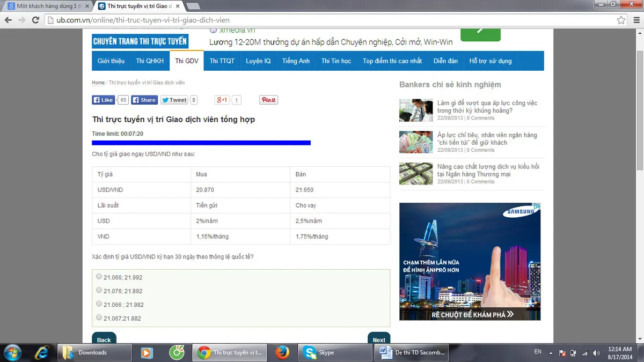Go to the Tiếng Anh section

coord(296,61)
